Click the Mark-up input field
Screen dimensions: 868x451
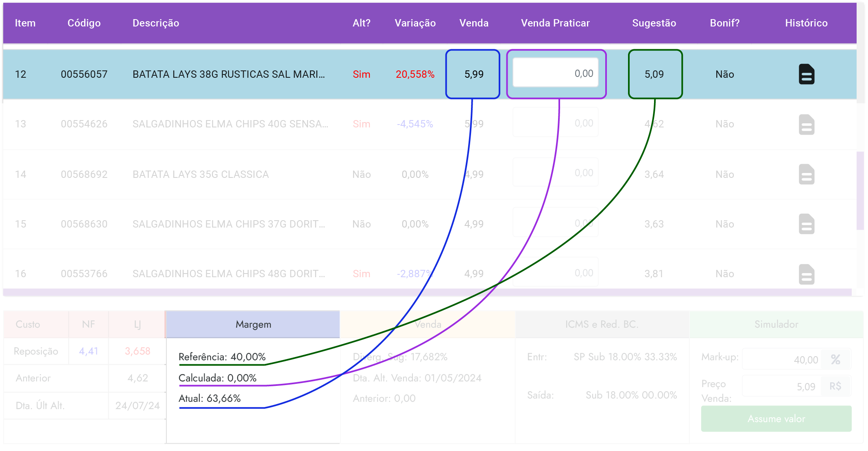click(x=781, y=359)
